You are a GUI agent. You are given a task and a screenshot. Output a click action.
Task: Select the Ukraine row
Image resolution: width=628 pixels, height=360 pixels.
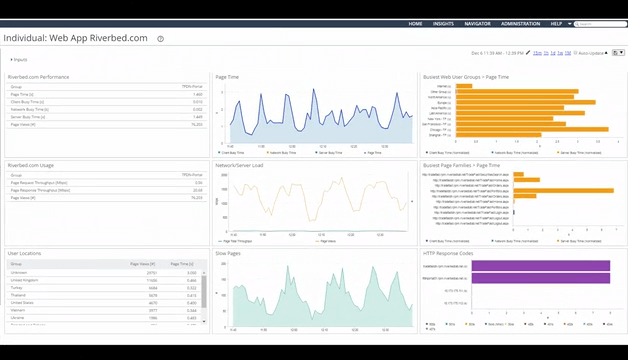[x=103, y=318]
